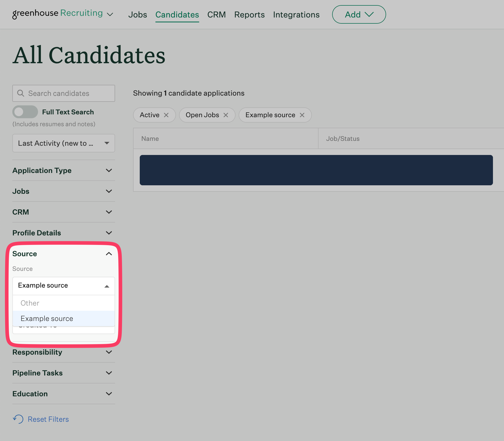Select Example source option in the list
Screen dimensions: 504x441
click(47, 319)
